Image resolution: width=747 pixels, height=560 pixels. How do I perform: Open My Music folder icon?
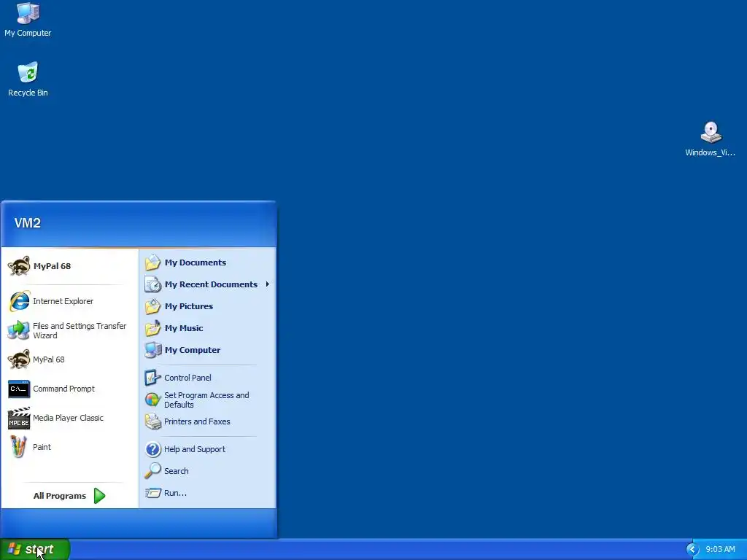pos(153,328)
